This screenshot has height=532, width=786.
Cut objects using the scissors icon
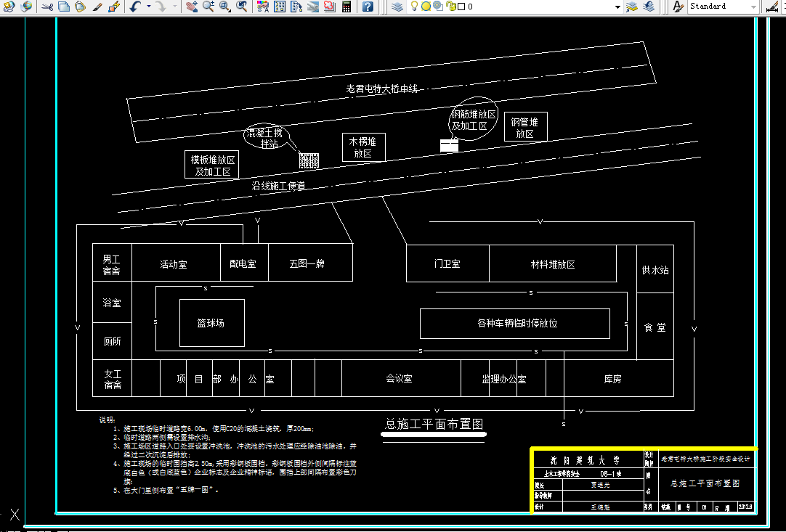pos(48,7)
